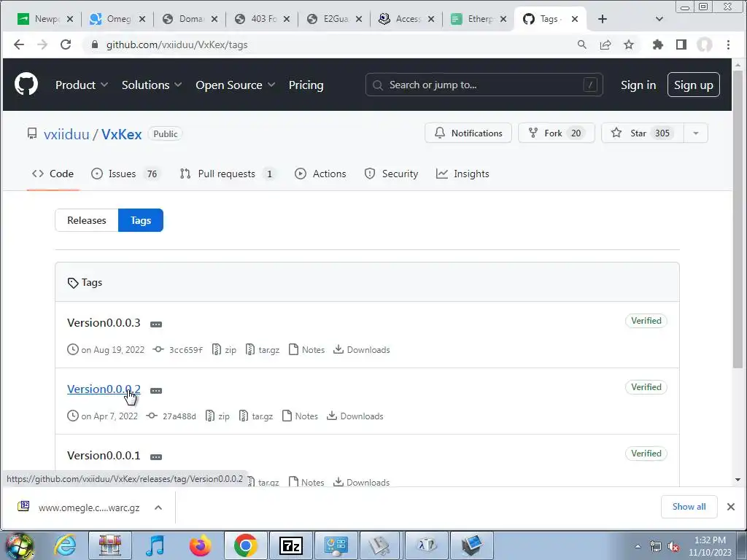Open the Version0.0.0.3 tag link
Image resolution: width=747 pixels, height=560 pixels.
tap(104, 323)
